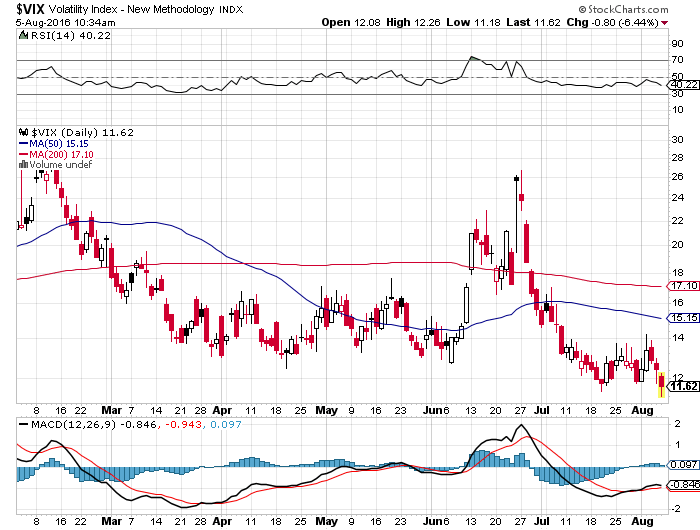
Task: Select the 'Volatility Index - New Methodology' heading
Action: [132, 9]
